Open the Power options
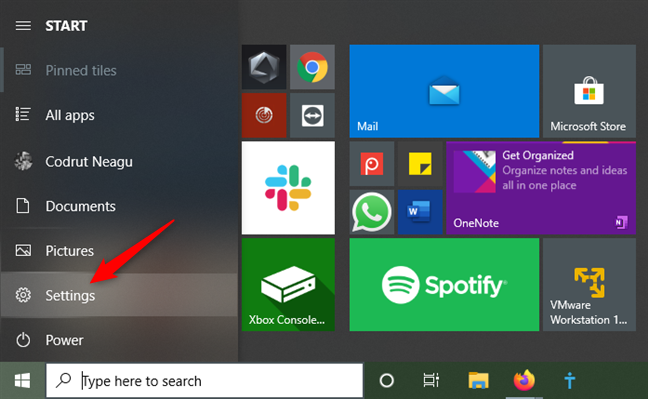Screen dimensions: 648x399 (119, 340)
